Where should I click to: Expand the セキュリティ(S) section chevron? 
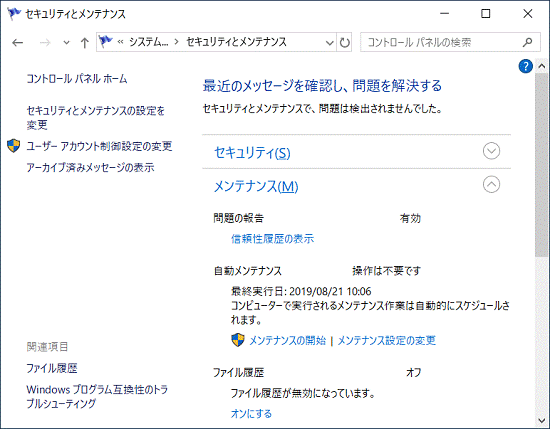pyautogui.click(x=491, y=151)
